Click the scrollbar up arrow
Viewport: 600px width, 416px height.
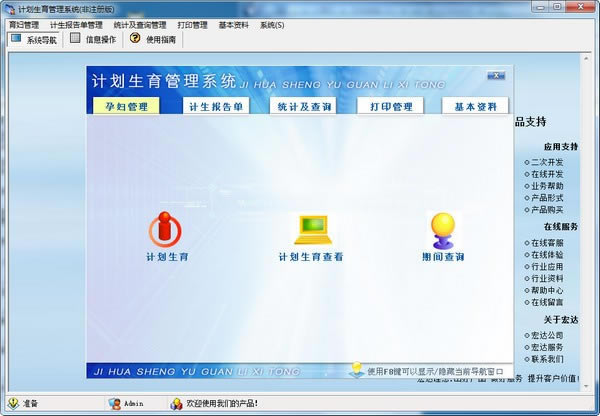(586, 59)
